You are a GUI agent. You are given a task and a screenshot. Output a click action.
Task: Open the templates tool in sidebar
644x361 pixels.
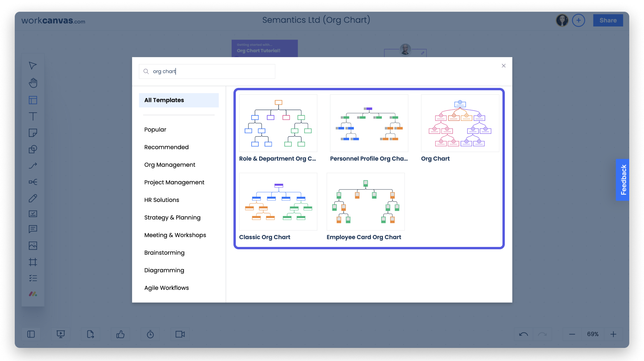[x=33, y=100]
